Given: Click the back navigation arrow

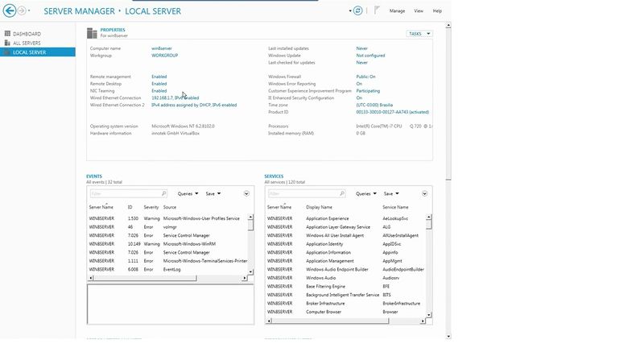Looking at the screenshot, I should tap(10, 10).
